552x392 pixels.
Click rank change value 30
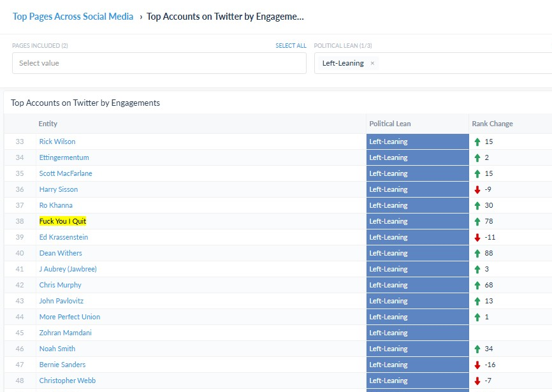tap(489, 205)
